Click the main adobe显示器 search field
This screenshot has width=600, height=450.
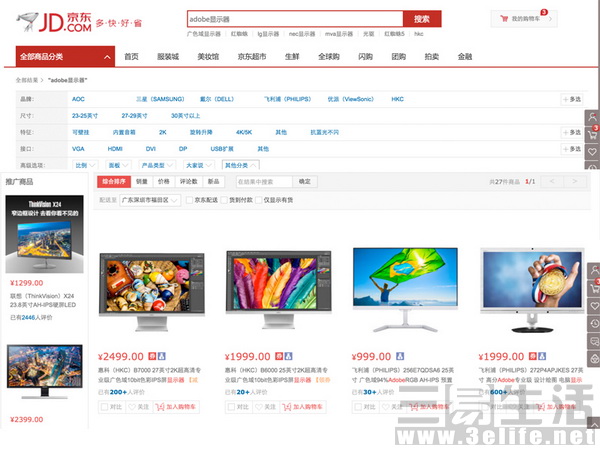pyautogui.click(x=295, y=19)
